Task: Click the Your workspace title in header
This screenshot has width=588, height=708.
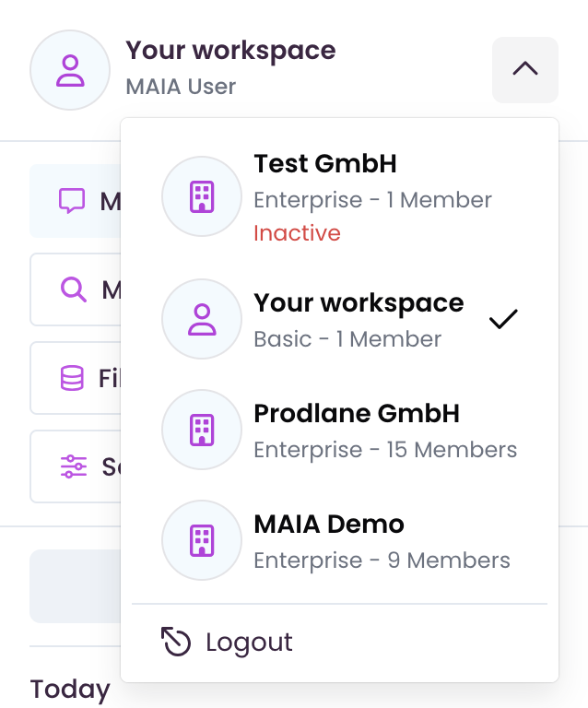Action: tap(230, 50)
